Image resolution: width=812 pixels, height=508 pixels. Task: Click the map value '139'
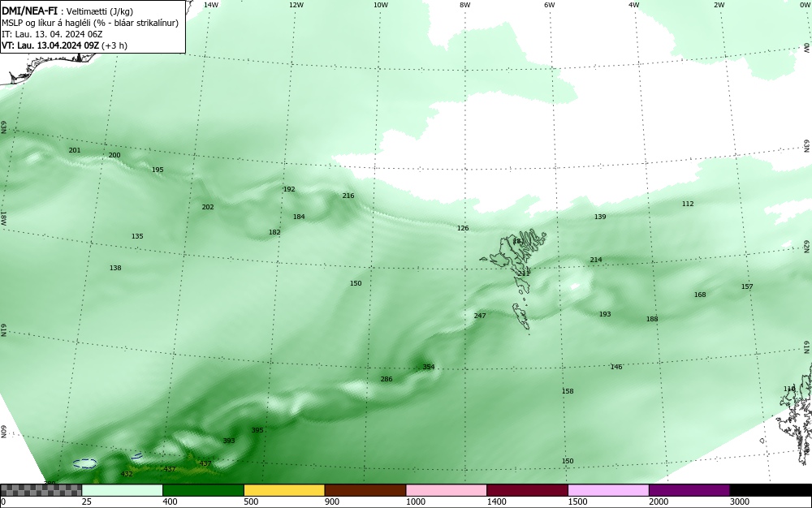pyautogui.click(x=600, y=216)
